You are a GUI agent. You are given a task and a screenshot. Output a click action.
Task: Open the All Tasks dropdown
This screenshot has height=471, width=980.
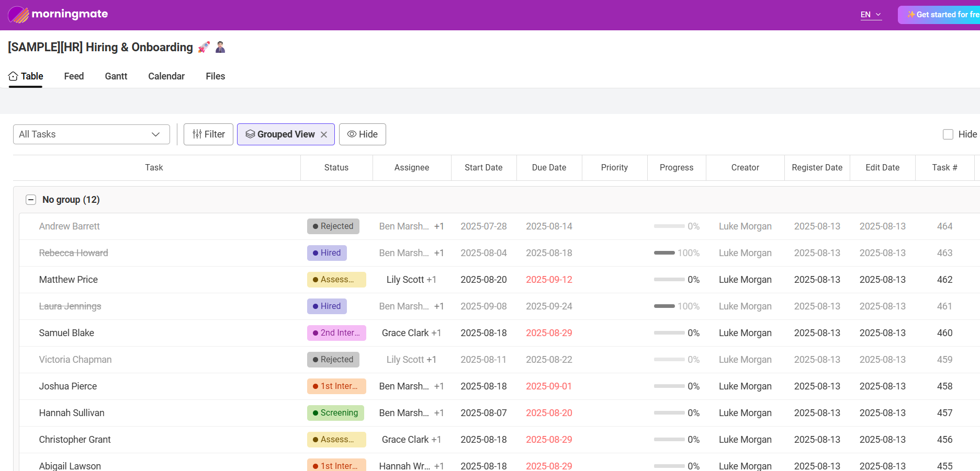[91, 134]
